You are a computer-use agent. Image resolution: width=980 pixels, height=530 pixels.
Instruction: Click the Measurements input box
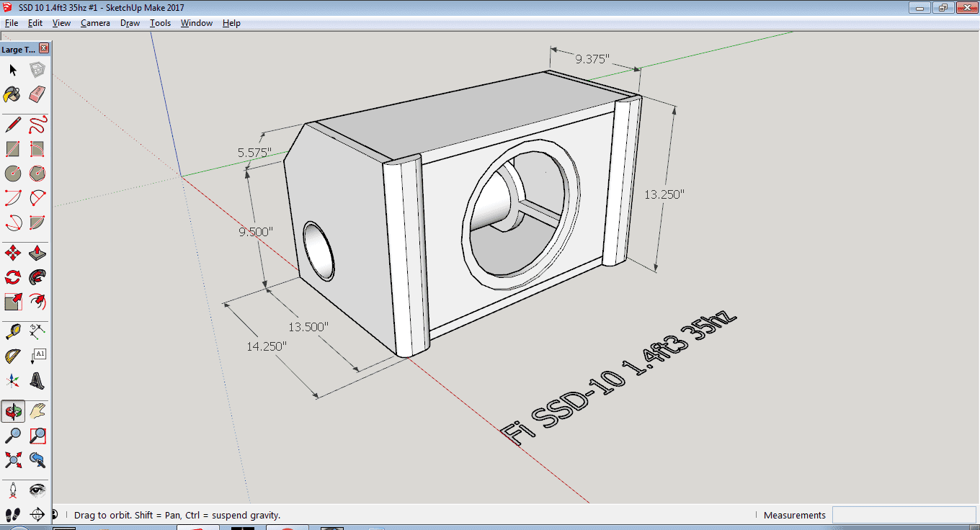coord(904,515)
